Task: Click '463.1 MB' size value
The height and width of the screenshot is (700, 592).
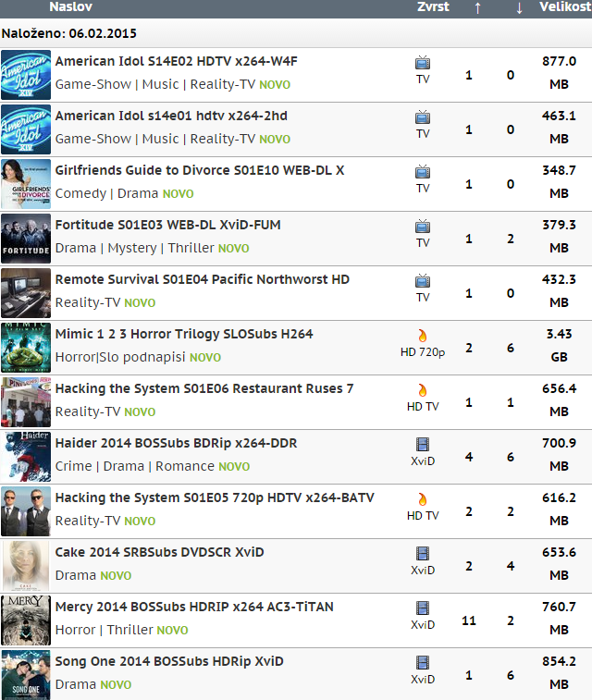Action: coord(559,128)
